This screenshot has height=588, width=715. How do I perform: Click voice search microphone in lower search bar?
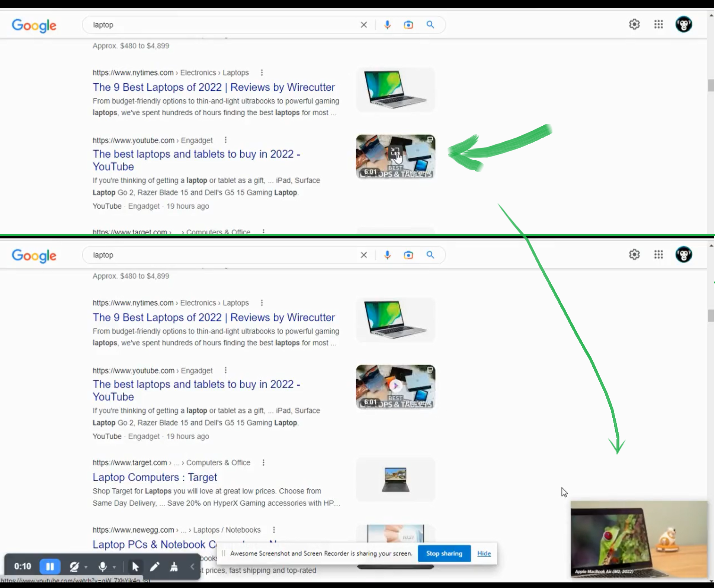[x=387, y=255]
